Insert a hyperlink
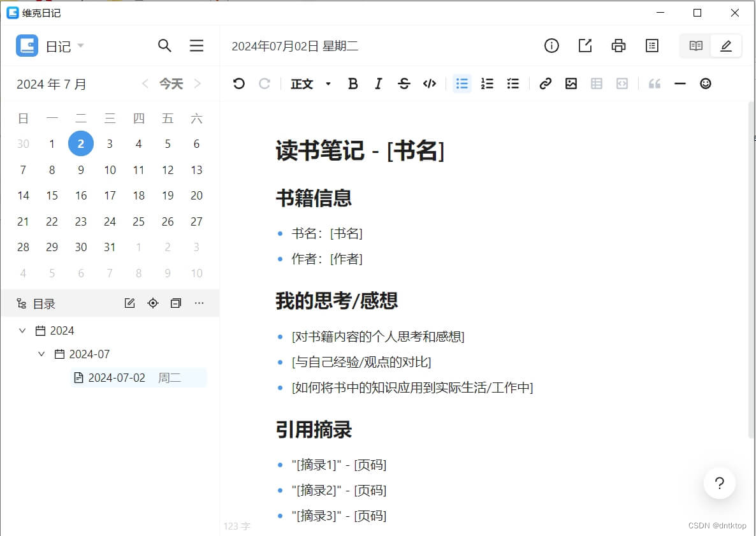 point(545,84)
